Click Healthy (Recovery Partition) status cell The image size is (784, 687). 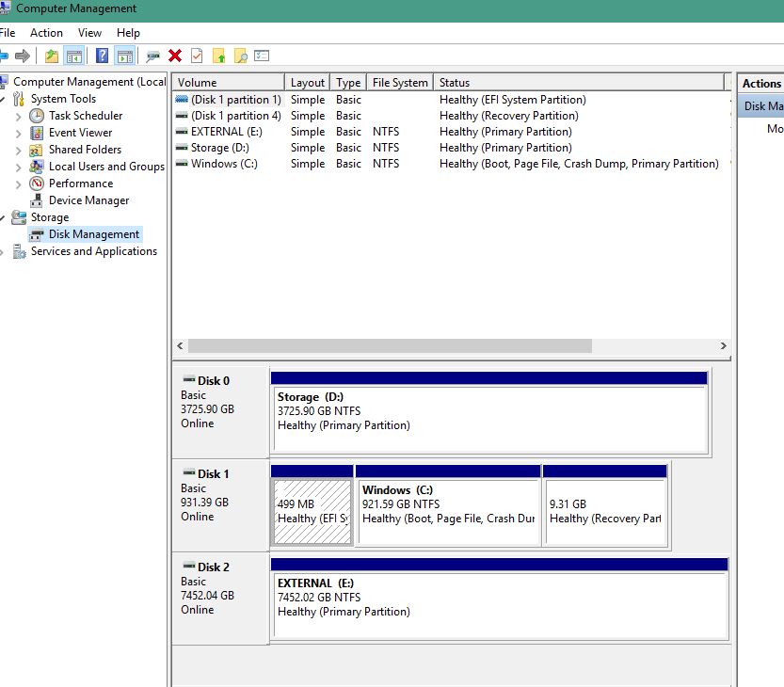(508, 116)
